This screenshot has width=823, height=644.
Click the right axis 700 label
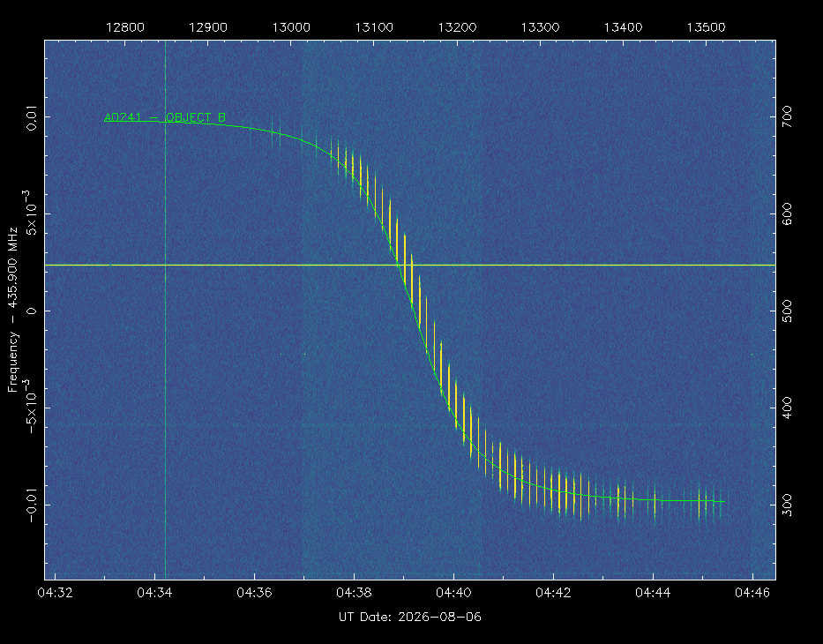(x=787, y=116)
